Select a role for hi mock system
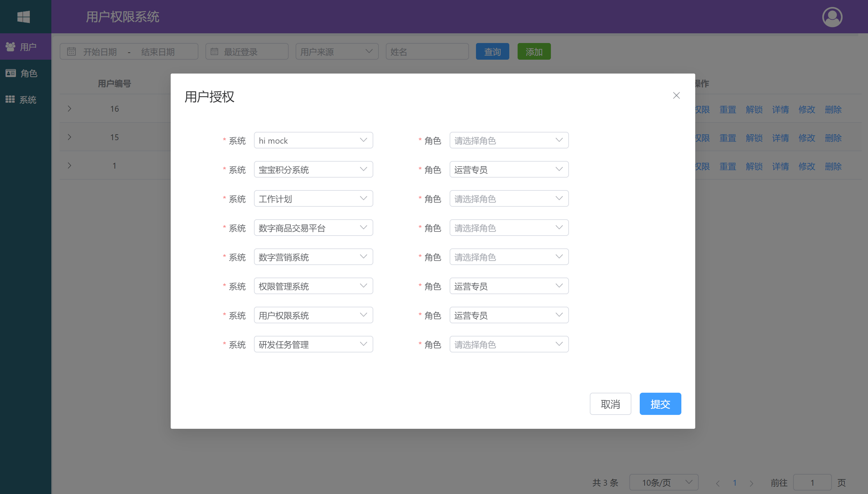 (509, 140)
